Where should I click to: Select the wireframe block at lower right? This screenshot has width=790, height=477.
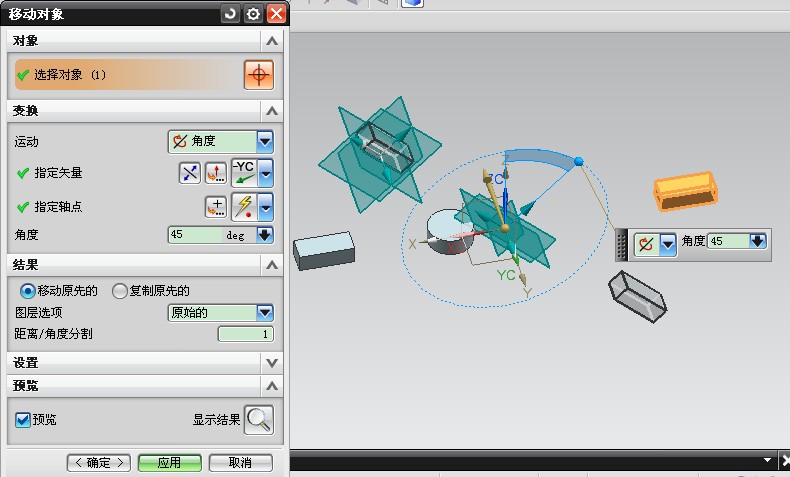pyautogui.click(x=637, y=296)
